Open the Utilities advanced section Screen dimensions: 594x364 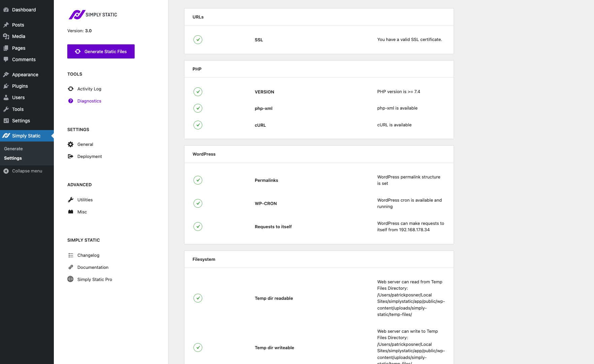click(x=85, y=200)
